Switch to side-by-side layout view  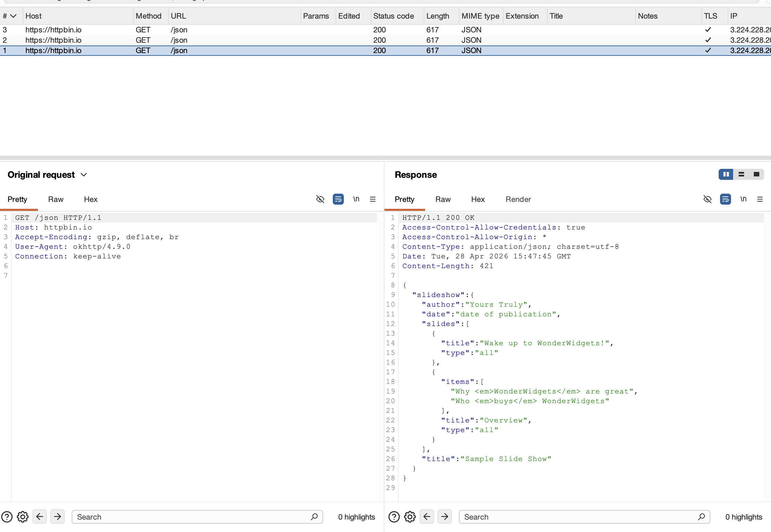726,174
